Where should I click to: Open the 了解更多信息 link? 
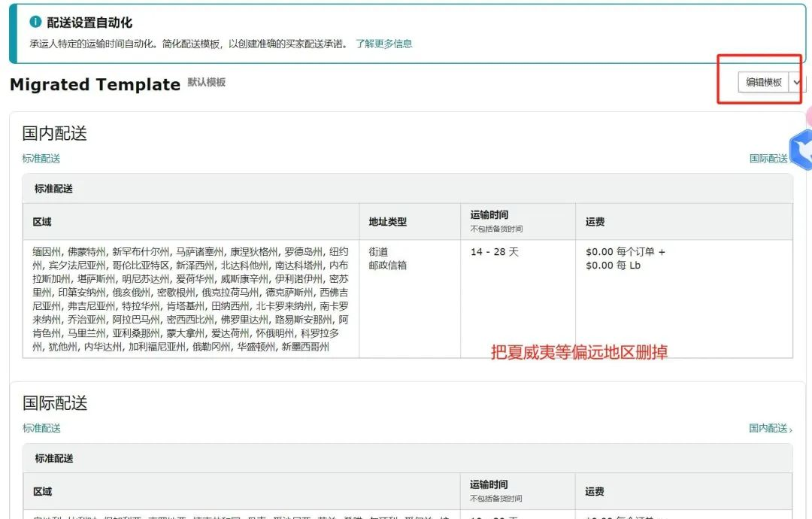point(383,44)
